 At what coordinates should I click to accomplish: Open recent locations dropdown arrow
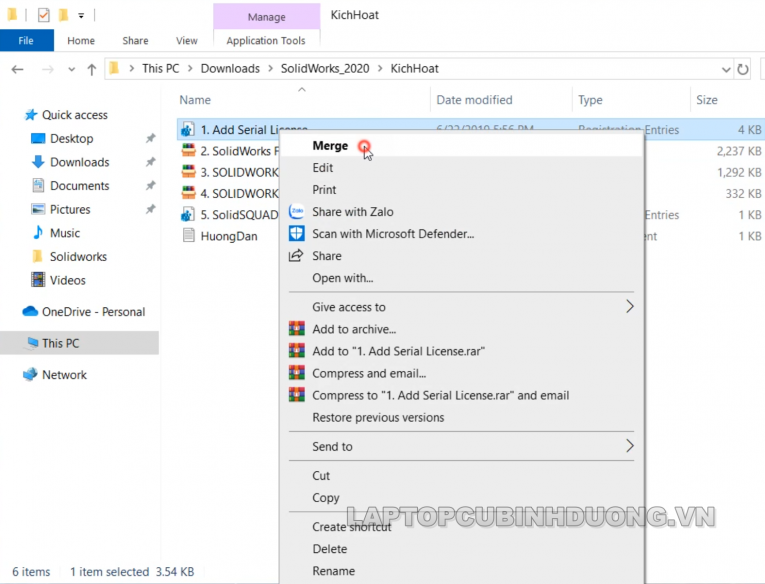(x=72, y=69)
